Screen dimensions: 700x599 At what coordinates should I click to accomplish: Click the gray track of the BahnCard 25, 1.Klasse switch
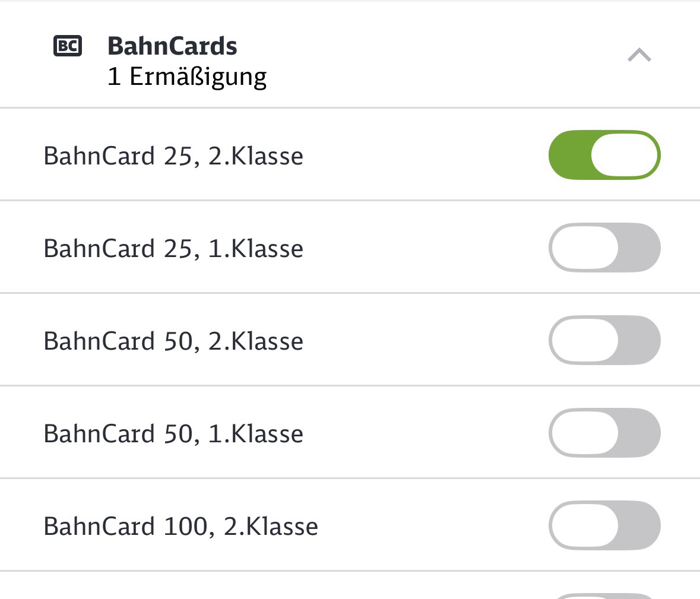click(x=639, y=248)
